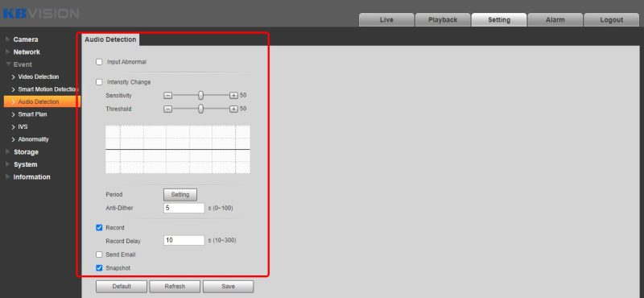Increase Threshold with the plus icon

tap(233, 109)
